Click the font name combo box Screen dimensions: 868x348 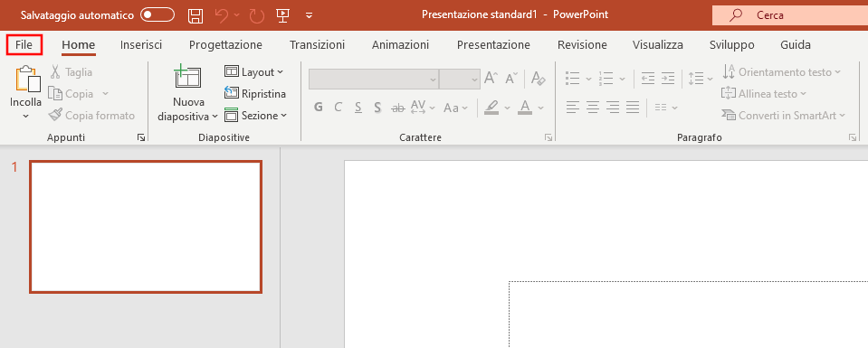tap(374, 80)
